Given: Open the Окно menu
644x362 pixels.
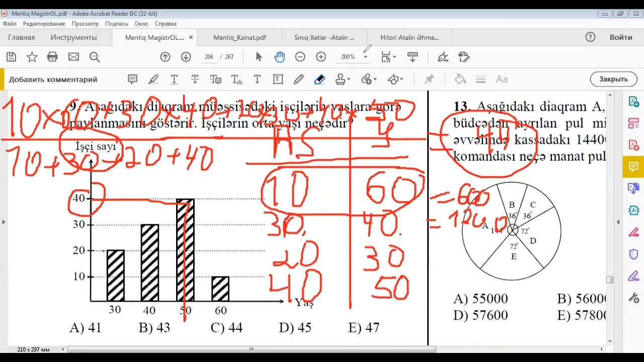Looking at the screenshot, I should [x=141, y=24].
